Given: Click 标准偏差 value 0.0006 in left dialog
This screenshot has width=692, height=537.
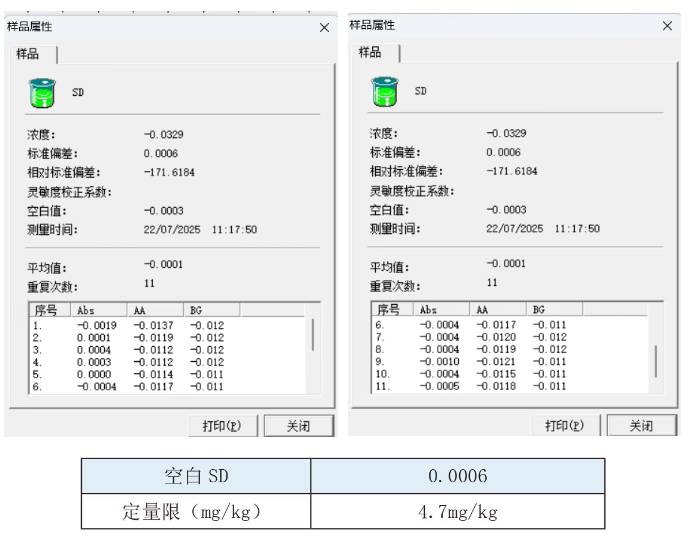Looking at the screenshot, I should click(161, 154).
